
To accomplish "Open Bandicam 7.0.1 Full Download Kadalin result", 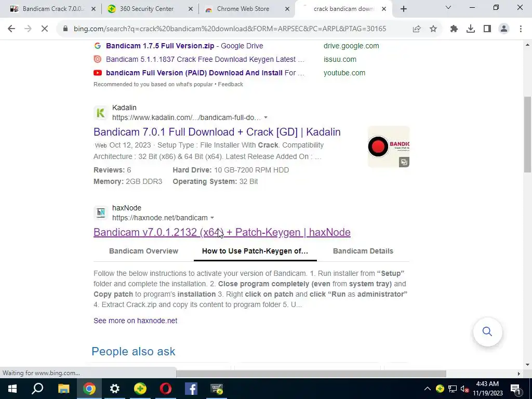I will click(217, 132).
